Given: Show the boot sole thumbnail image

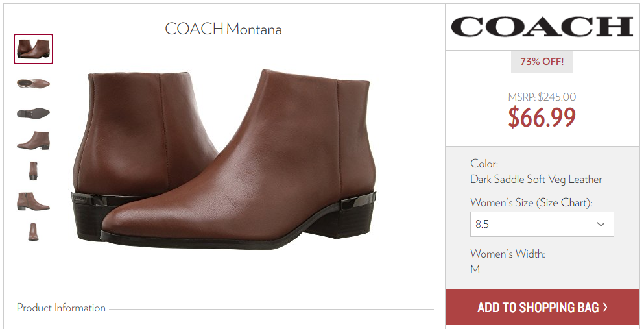Looking at the screenshot, I should (x=33, y=113).
